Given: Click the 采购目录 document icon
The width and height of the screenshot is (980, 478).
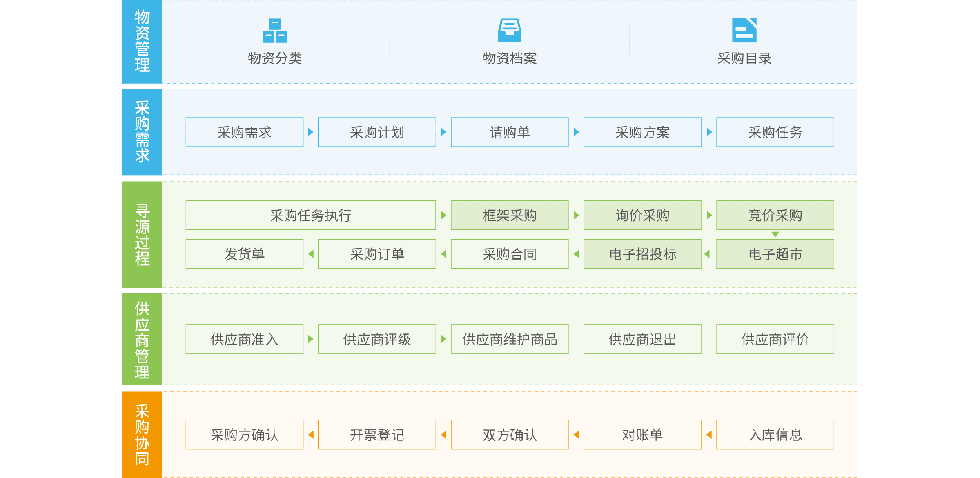Looking at the screenshot, I should (x=744, y=31).
